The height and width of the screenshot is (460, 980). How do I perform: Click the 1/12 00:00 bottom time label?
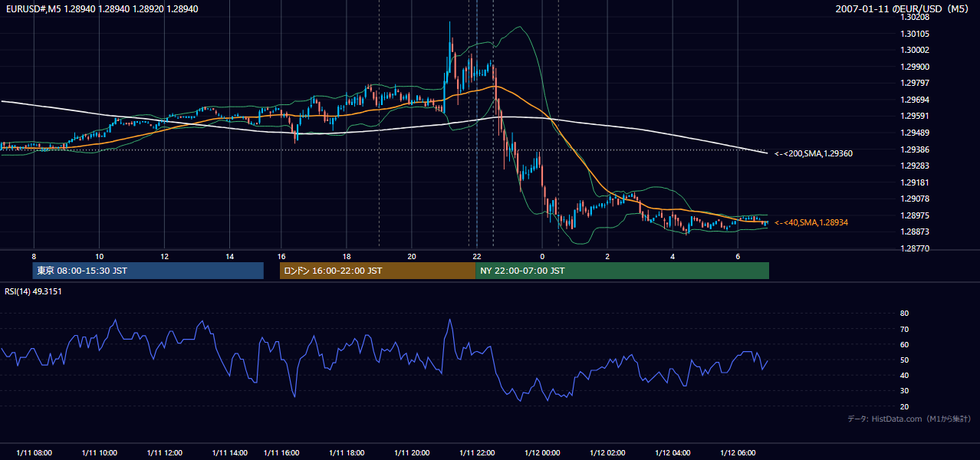click(x=542, y=452)
